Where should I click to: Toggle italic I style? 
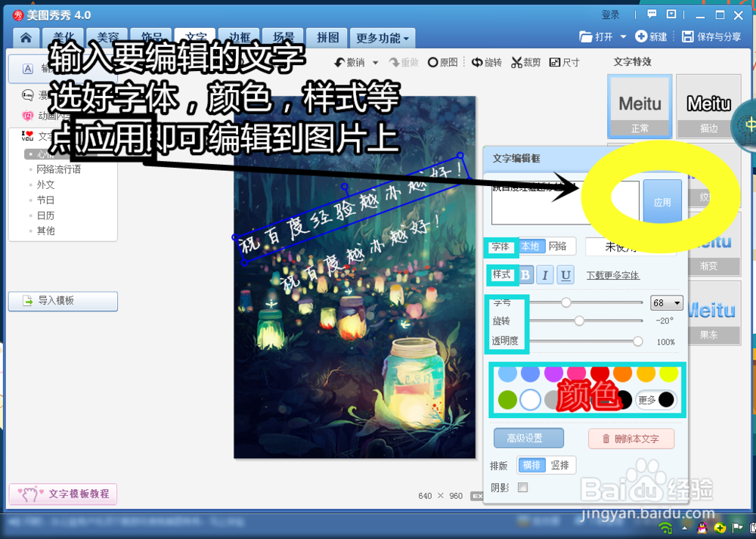click(545, 275)
